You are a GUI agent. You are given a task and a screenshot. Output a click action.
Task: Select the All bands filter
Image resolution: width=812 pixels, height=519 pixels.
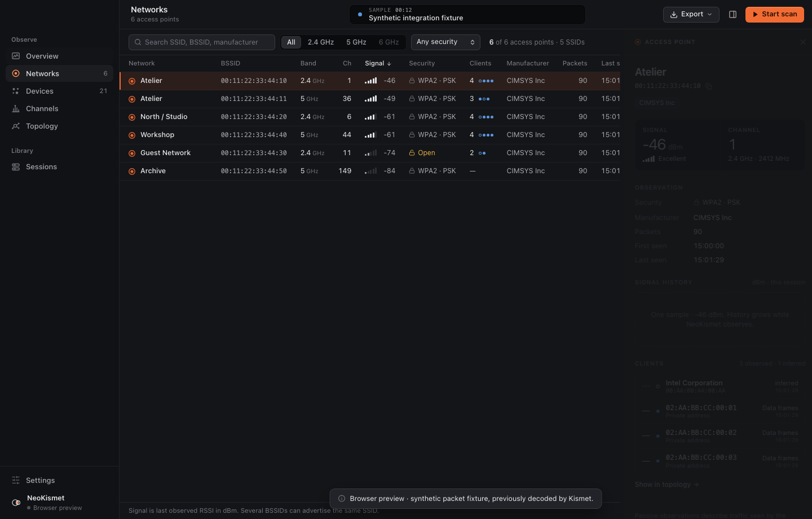point(291,42)
